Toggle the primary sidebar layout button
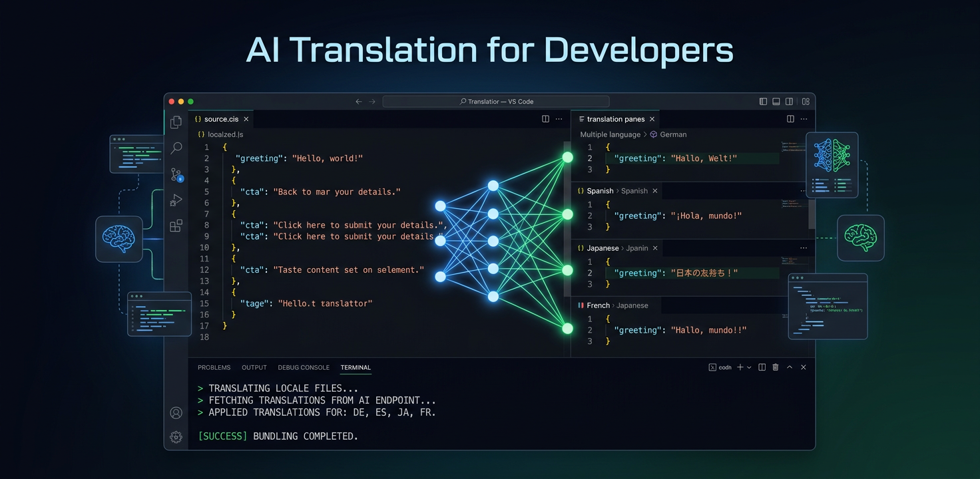This screenshot has height=479, width=980. coord(763,102)
